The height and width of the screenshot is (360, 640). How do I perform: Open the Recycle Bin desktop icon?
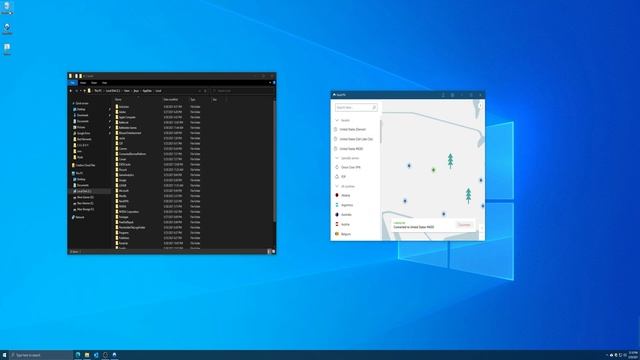7,8
